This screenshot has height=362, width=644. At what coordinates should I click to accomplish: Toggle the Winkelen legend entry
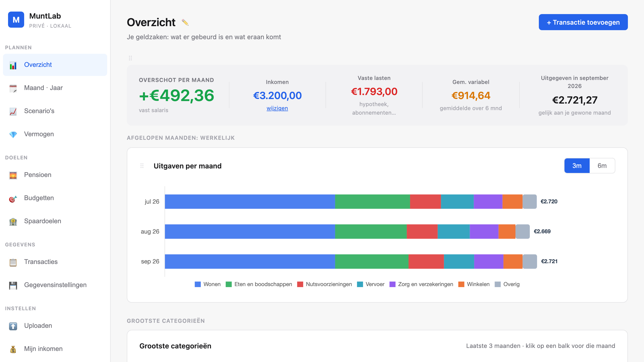(x=474, y=284)
